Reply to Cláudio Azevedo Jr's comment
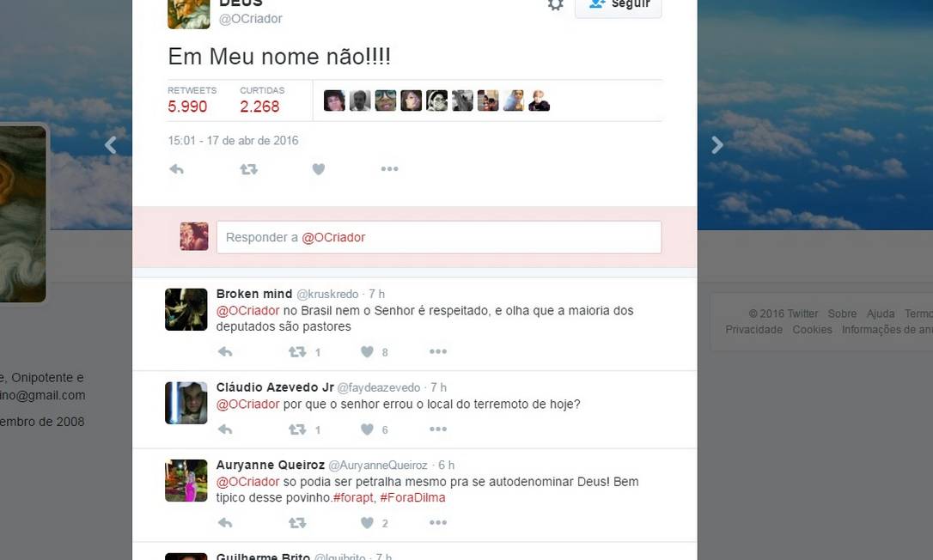This screenshot has width=933, height=560. pyautogui.click(x=225, y=429)
